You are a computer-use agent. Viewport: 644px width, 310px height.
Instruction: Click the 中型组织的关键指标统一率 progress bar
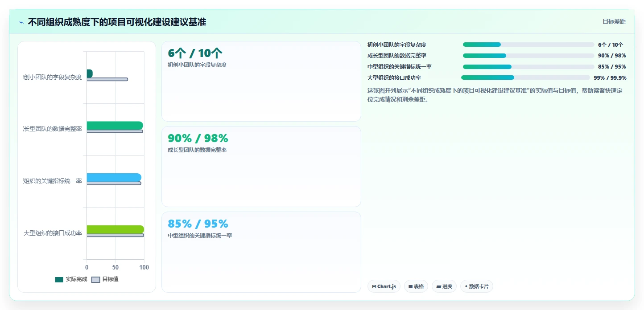[x=528, y=67]
